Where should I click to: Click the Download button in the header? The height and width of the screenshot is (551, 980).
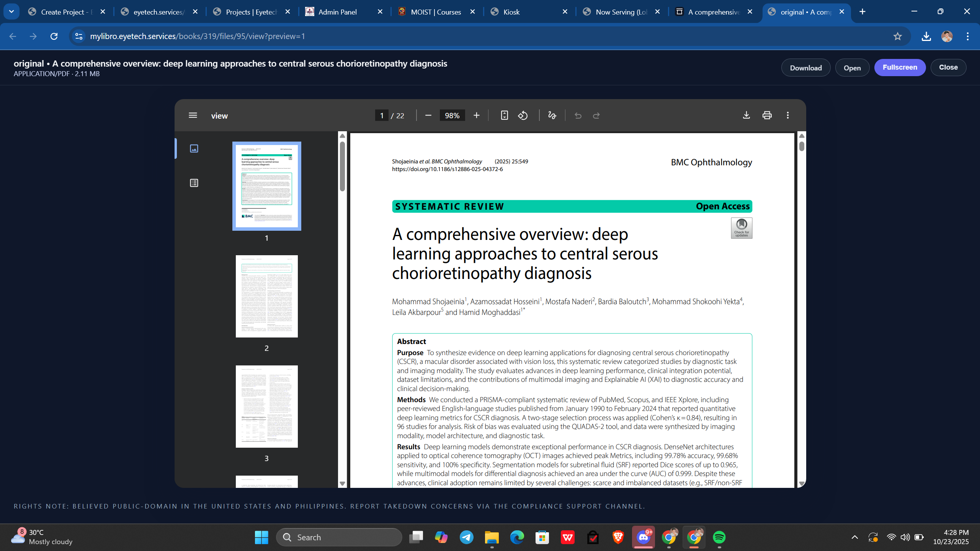pos(805,68)
